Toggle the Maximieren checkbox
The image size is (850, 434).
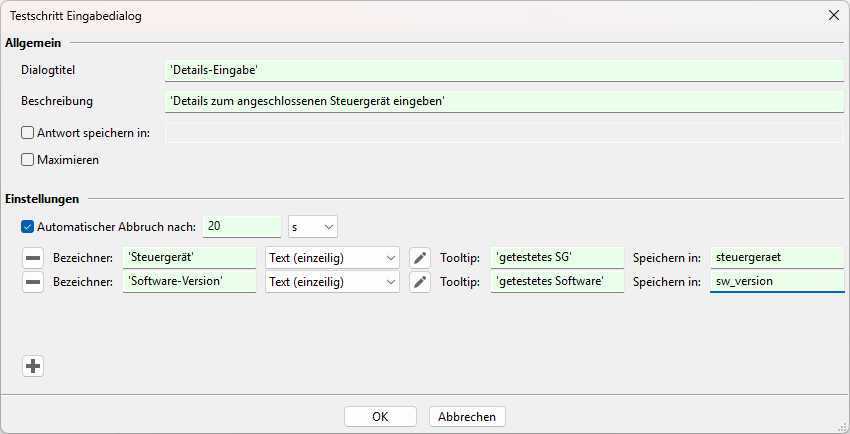27,160
